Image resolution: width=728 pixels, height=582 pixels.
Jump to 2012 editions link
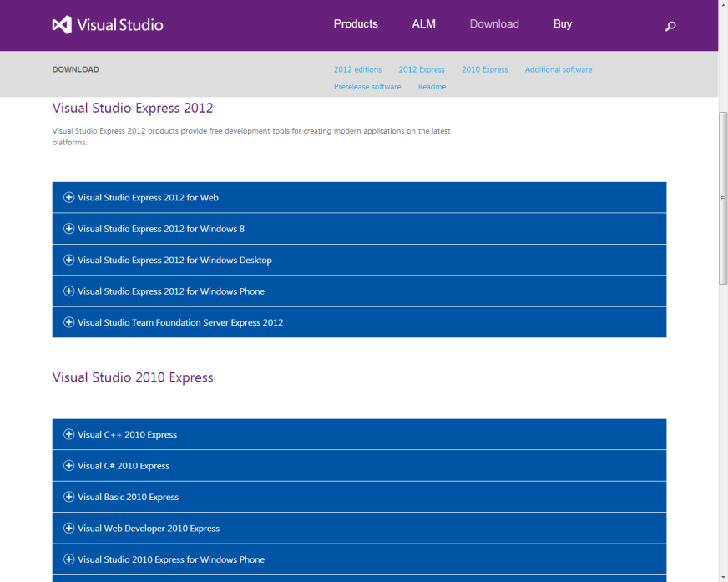coord(358,69)
